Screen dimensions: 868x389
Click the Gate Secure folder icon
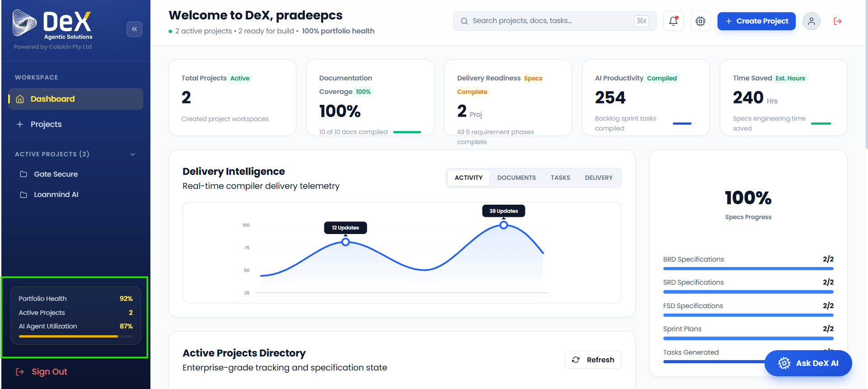coord(23,174)
